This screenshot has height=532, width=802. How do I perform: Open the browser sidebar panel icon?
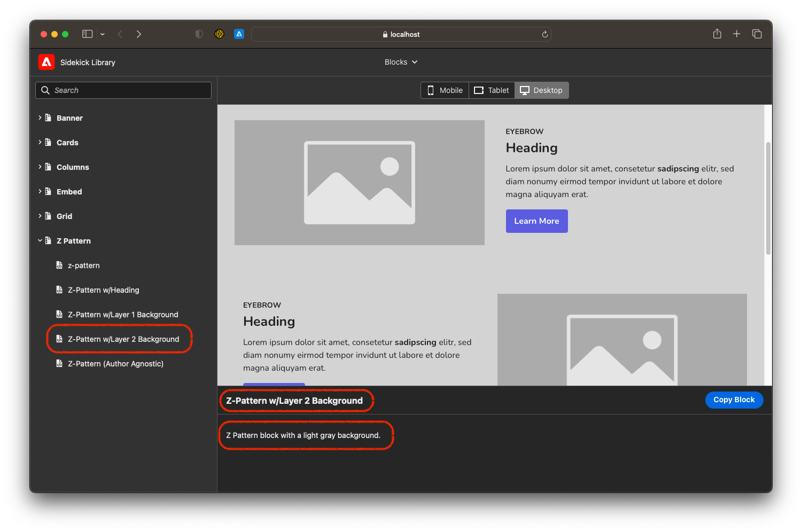87,34
